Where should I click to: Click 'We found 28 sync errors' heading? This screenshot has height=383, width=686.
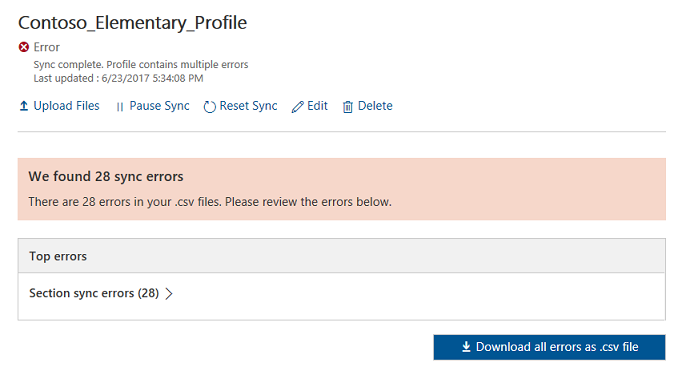[x=106, y=176]
